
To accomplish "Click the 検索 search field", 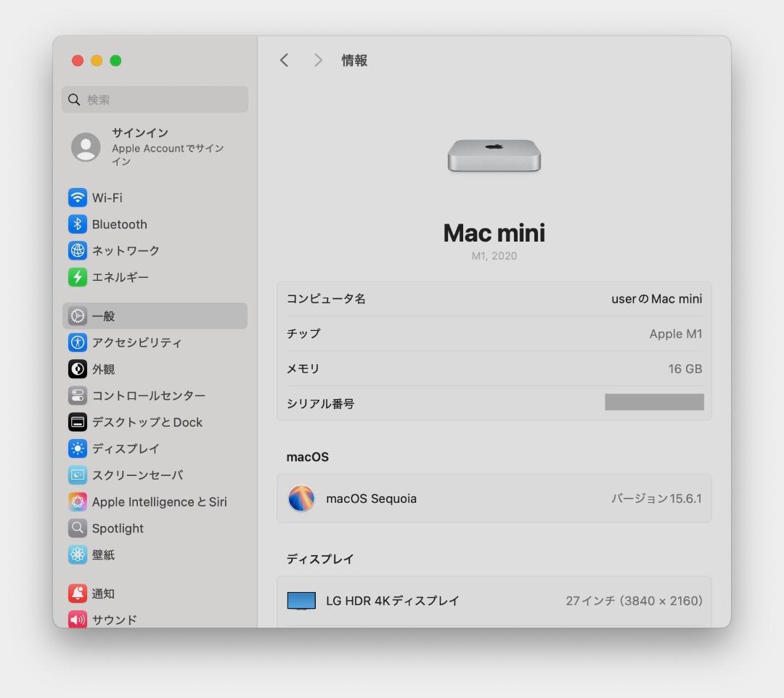I will coord(155,99).
